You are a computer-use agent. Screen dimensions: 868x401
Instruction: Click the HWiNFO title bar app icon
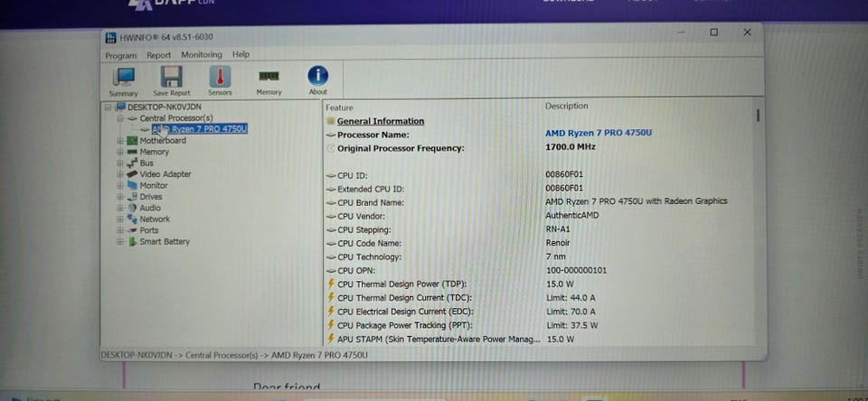click(x=110, y=37)
